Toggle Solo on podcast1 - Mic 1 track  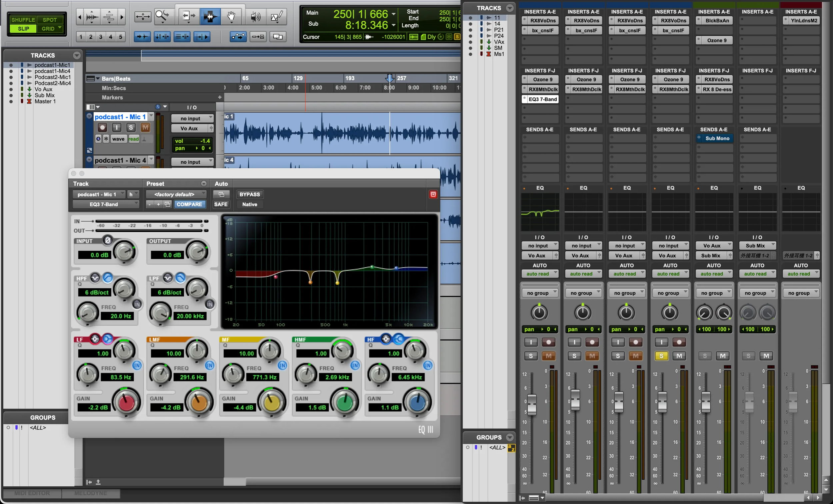click(131, 127)
